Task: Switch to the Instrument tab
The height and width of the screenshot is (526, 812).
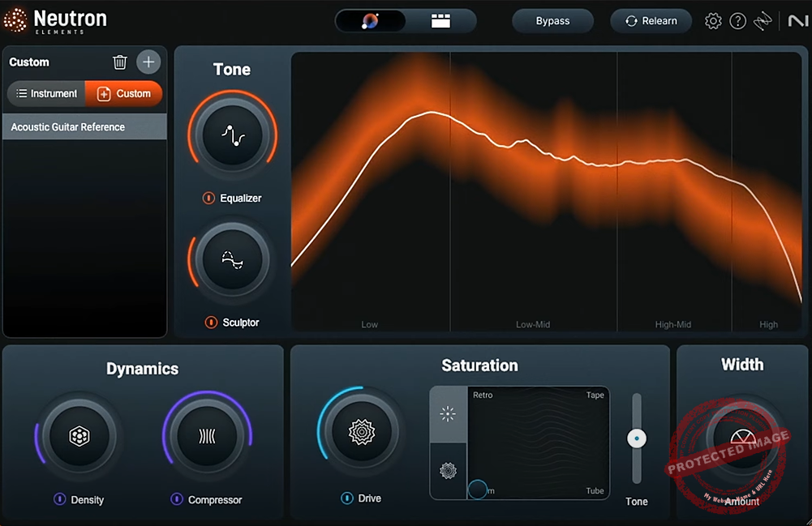Action: [46, 94]
